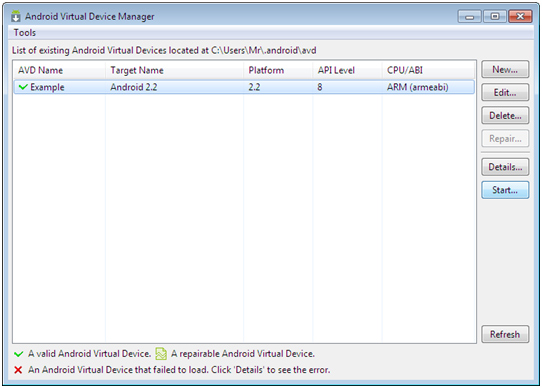Click the '2.2' platform cell
Screen dimensions: 542x388
pos(254,87)
